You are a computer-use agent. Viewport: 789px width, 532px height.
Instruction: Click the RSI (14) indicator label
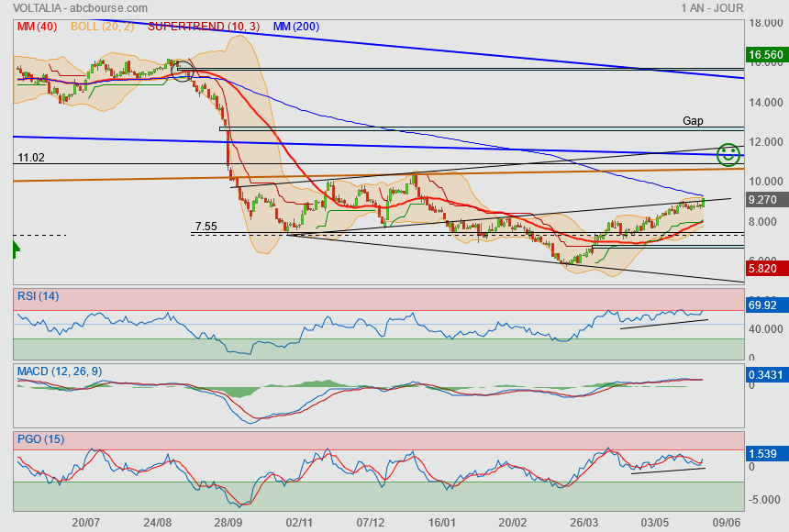click(39, 296)
